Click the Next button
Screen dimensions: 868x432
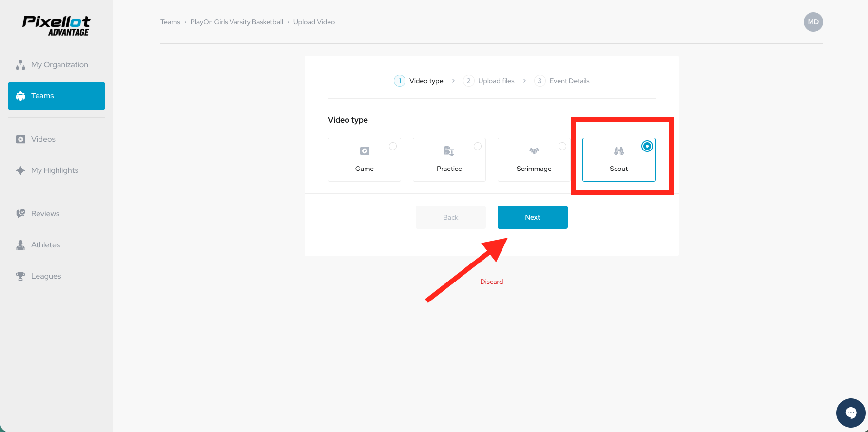[x=532, y=217]
